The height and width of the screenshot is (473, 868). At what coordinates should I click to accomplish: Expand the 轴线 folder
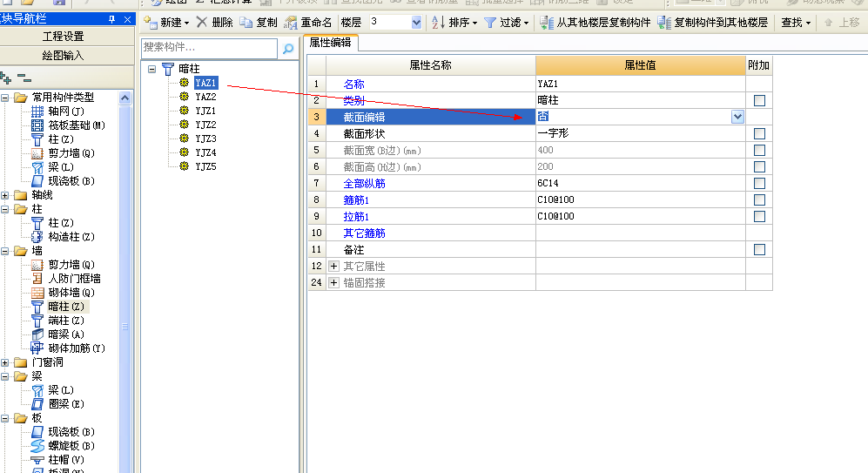[5, 195]
